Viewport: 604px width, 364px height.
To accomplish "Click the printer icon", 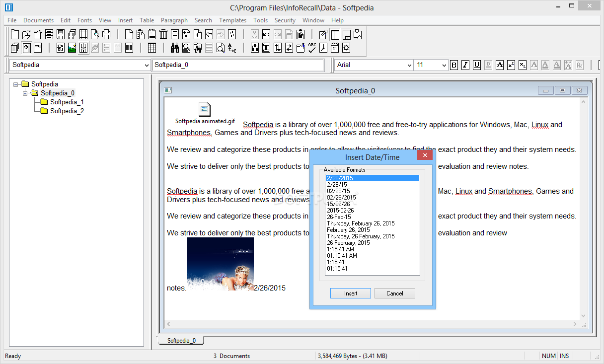I will [x=106, y=34].
